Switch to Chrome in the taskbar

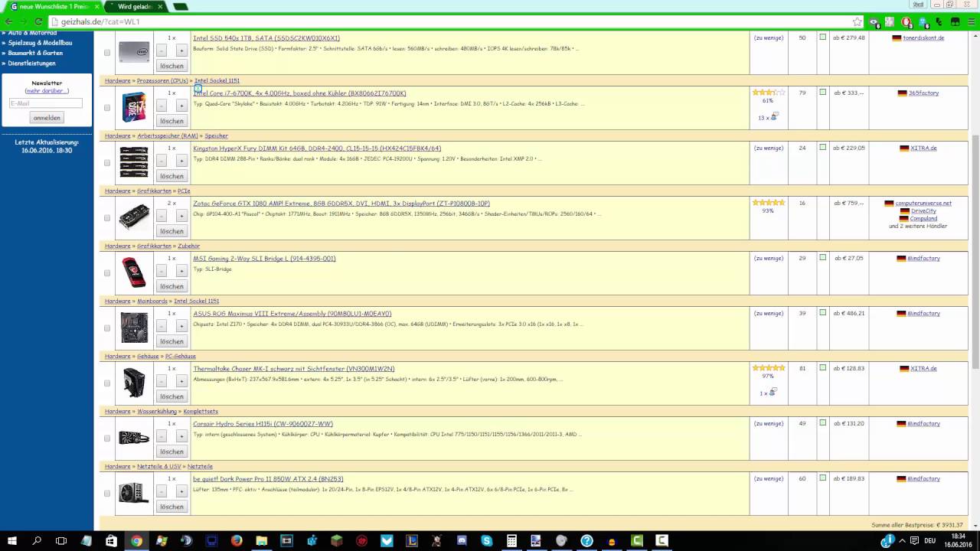click(x=136, y=541)
